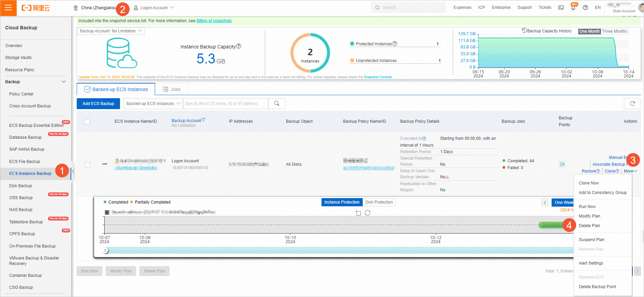Collapse the left sidebar handle
Screen dimensions: 644x297
(x=73, y=172)
